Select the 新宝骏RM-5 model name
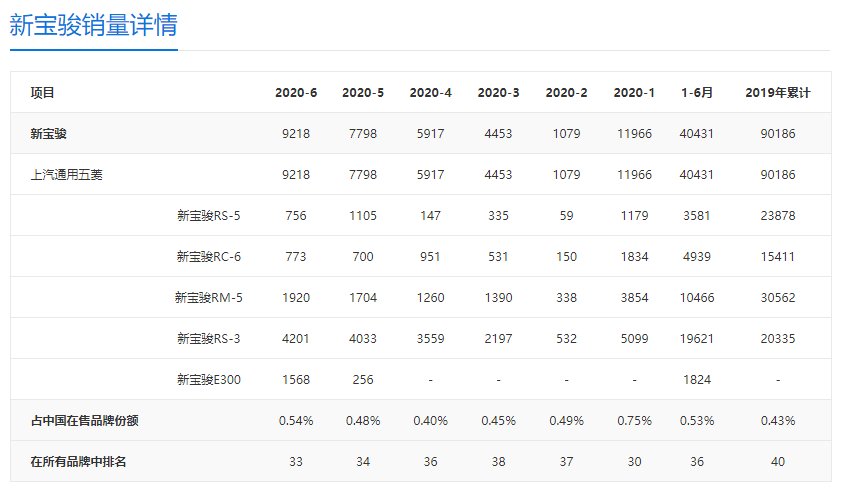 pos(208,297)
